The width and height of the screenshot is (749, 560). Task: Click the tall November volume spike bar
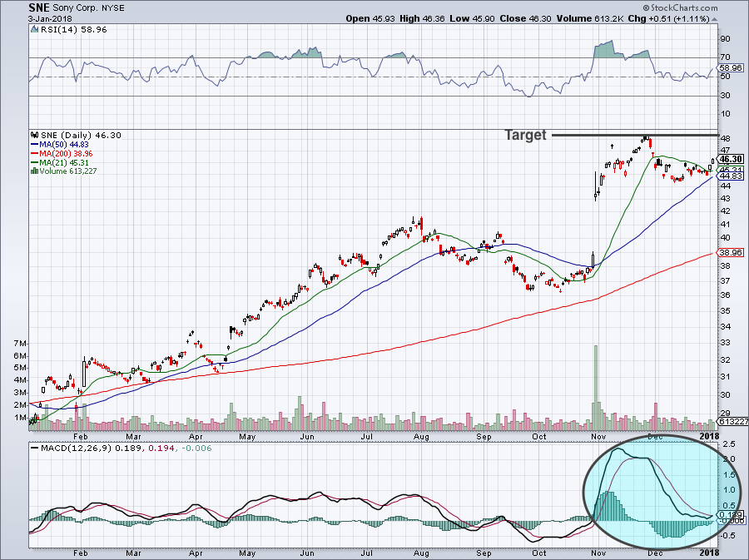[x=596, y=388]
